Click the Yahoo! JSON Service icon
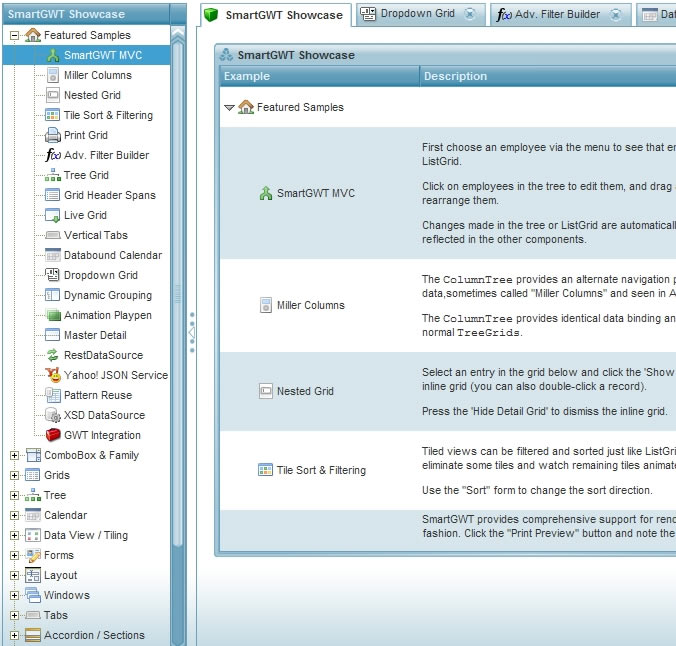Viewport: 676px width, 646px height. tap(53, 375)
